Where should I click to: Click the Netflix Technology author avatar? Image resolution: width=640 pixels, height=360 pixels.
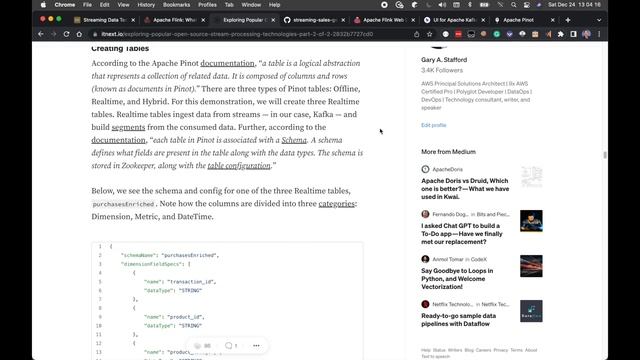click(425, 304)
